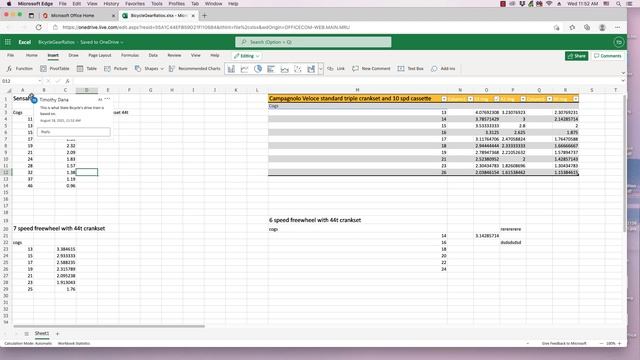
Task: Open macOS Favorites menu
Action: [135, 4]
